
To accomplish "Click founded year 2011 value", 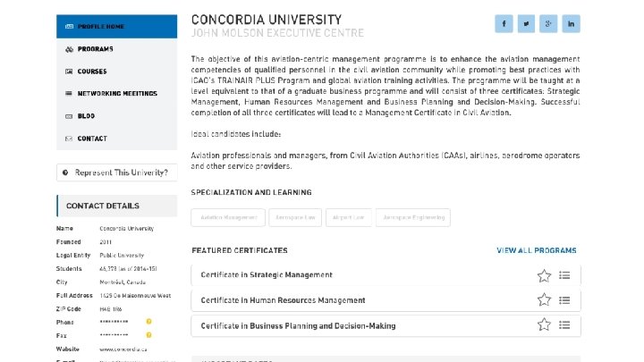I will click(106, 242).
